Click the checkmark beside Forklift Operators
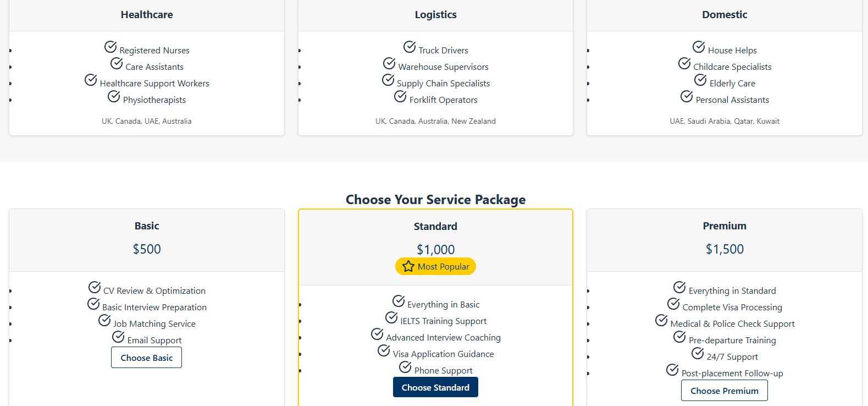This screenshot has width=868, height=406. (x=400, y=96)
